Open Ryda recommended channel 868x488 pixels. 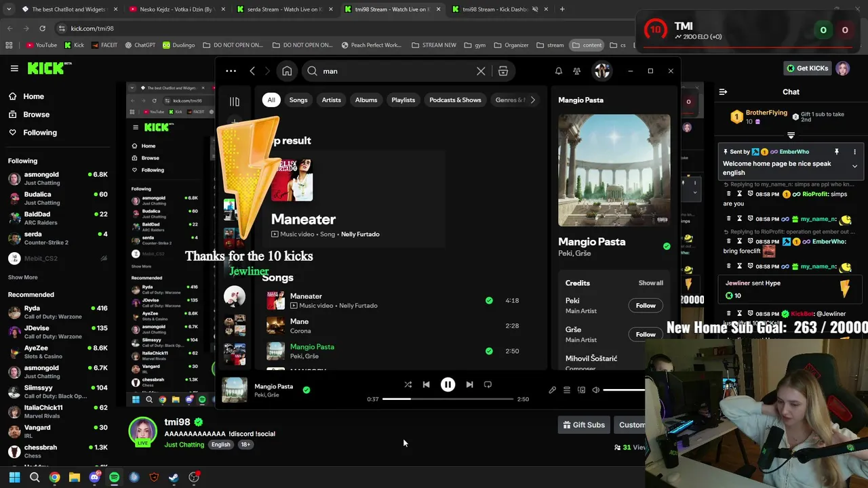click(58, 312)
